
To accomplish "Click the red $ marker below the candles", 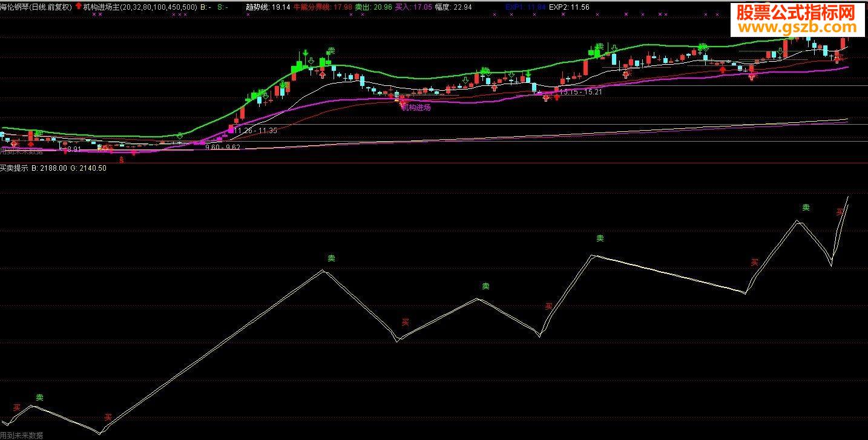I will coord(122,160).
